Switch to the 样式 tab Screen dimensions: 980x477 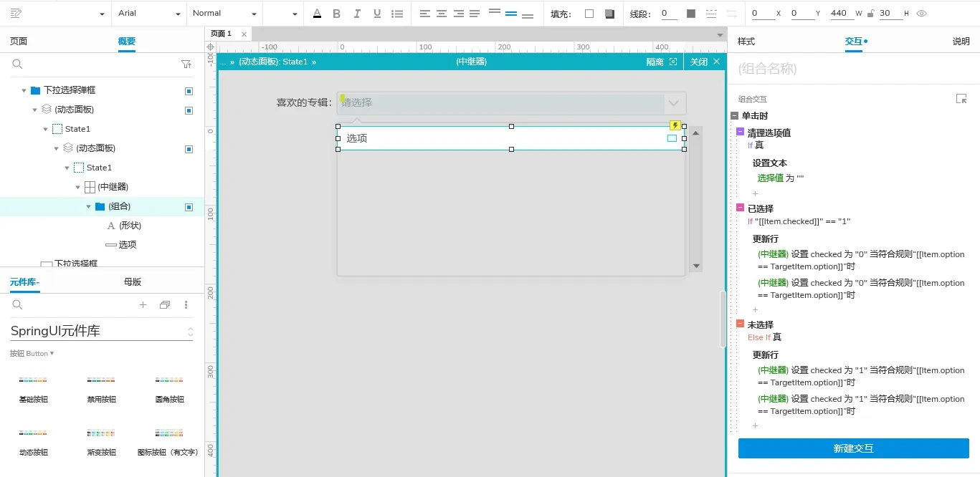(x=746, y=42)
